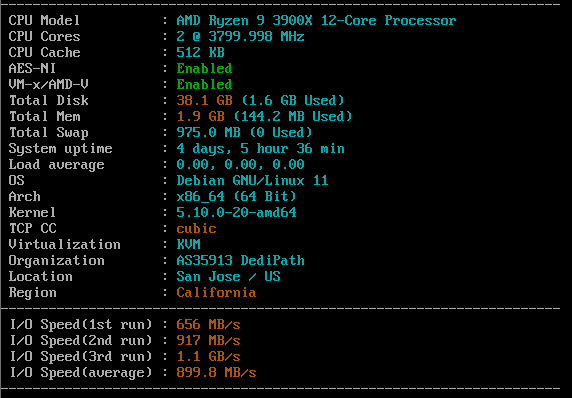This screenshot has width=572, height=398.
Task: Click the 'CPU Cores' label
Action: [x=44, y=36]
